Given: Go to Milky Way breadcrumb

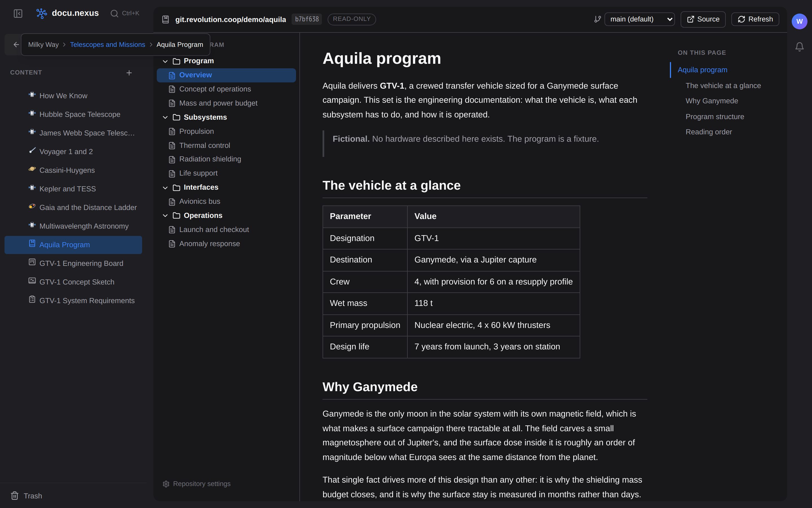Looking at the screenshot, I should (x=43, y=45).
